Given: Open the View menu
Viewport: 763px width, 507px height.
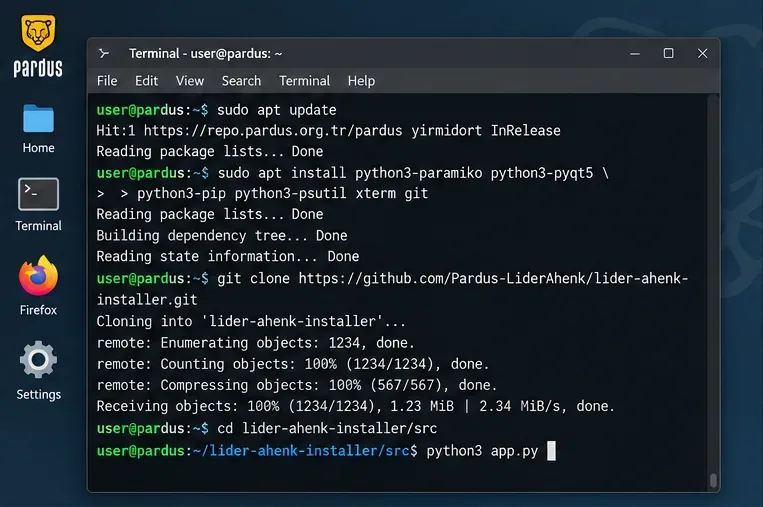Looking at the screenshot, I should 190,81.
